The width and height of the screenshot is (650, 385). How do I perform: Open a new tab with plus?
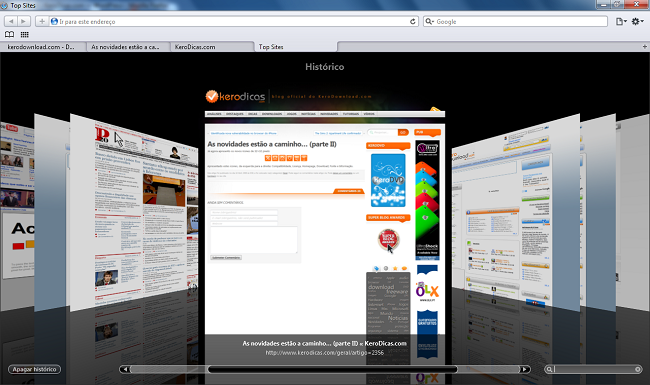[645, 46]
